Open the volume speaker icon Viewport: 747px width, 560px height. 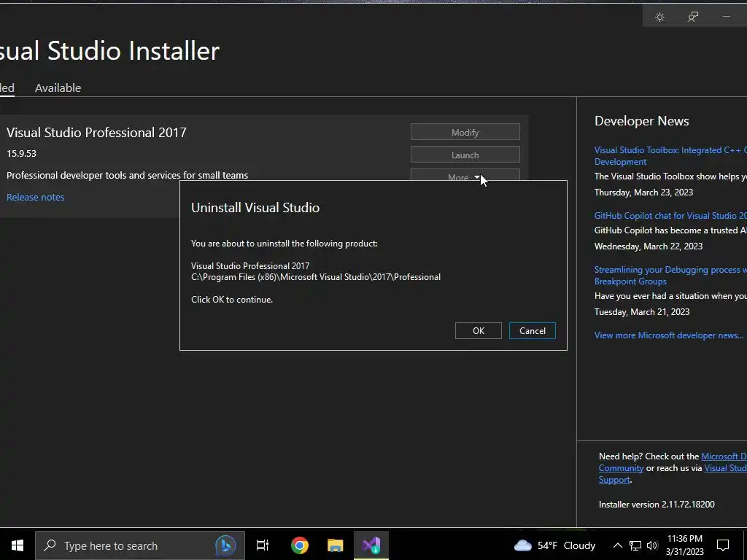pyautogui.click(x=652, y=545)
